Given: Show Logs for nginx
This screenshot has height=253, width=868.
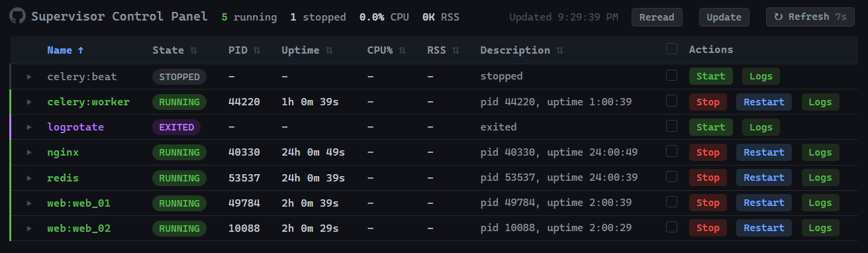Looking at the screenshot, I should pyautogui.click(x=820, y=152).
